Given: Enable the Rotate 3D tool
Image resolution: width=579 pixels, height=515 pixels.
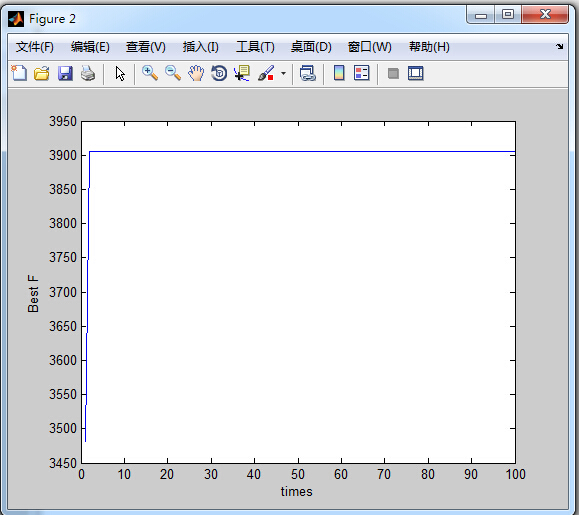Looking at the screenshot, I should [x=219, y=73].
